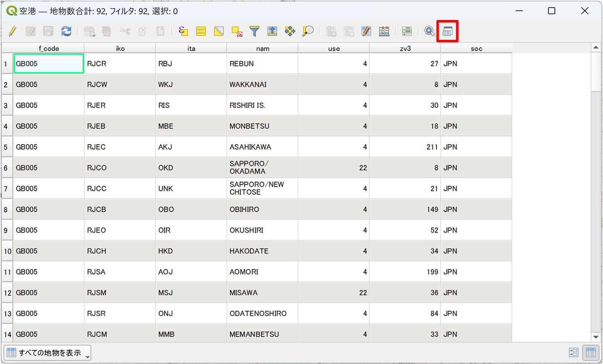Reload the attribute table

(x=66, y=31)
